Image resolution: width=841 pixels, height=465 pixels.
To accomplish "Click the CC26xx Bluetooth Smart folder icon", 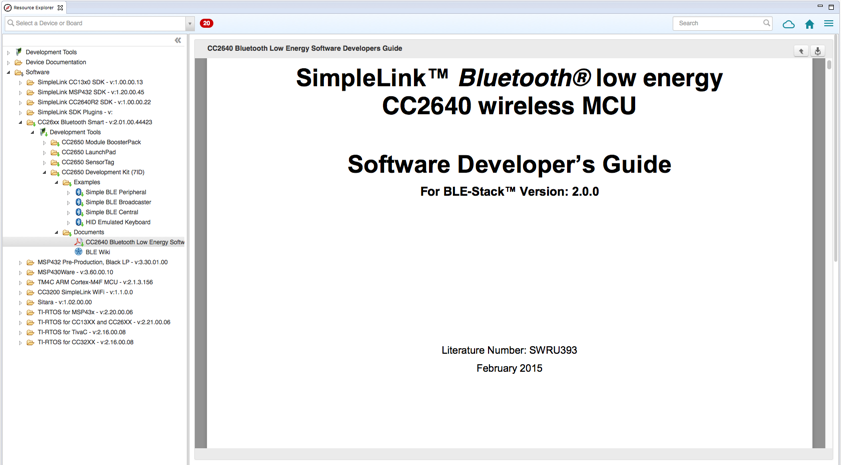I will coord(31,122).
